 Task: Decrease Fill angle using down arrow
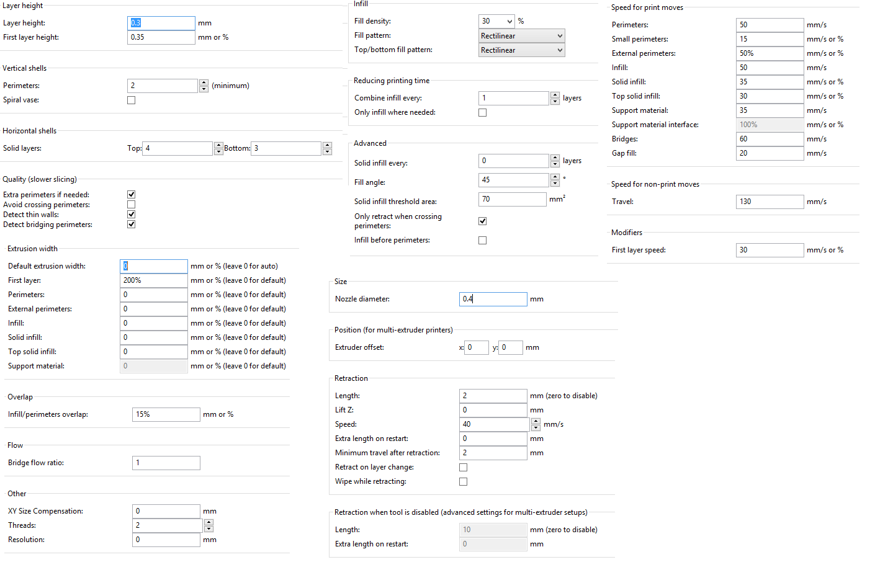[x=555, y=184]
